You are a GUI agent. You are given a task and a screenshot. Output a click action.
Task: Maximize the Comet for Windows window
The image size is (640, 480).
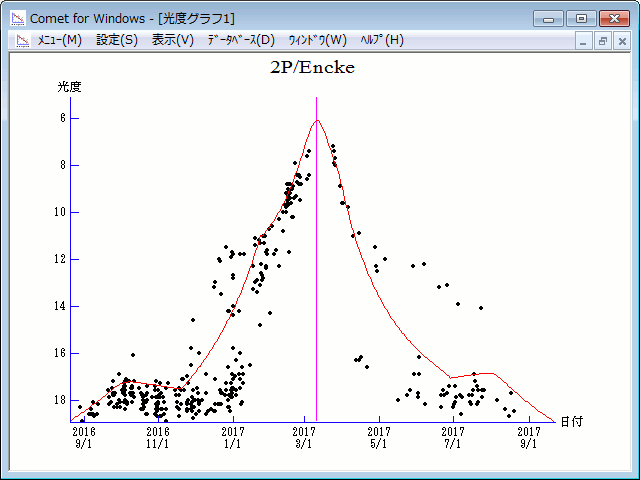click(x=581, y=19)
